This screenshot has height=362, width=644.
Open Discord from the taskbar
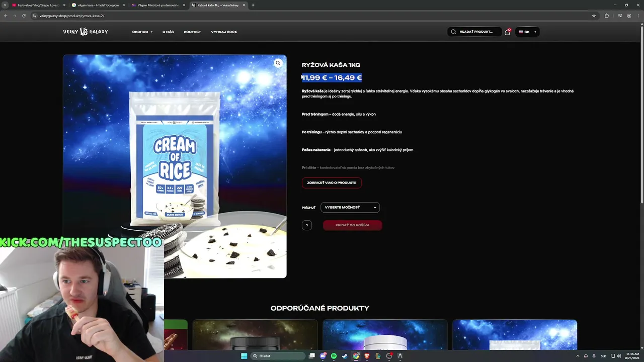click(x=323, y=356)
